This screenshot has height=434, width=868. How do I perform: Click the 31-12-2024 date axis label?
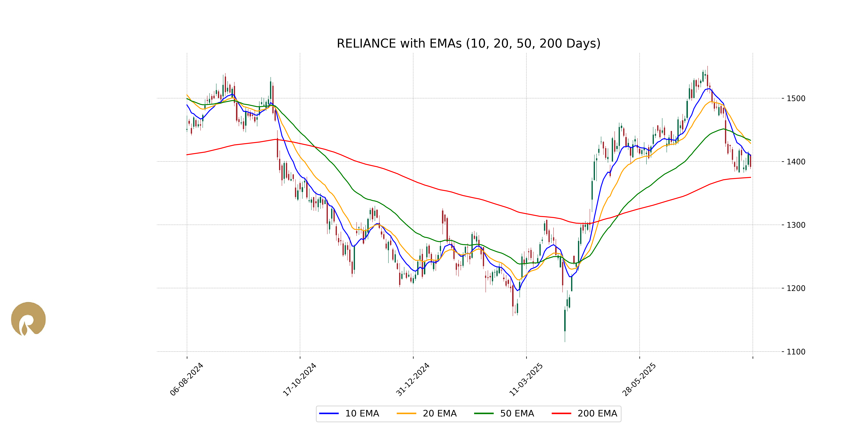point(413,379)
